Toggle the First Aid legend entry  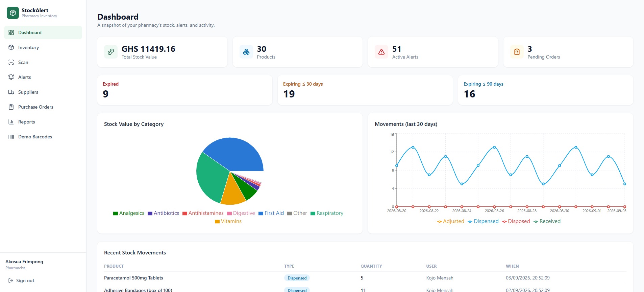pyautogui.click(x=271, y=213)
